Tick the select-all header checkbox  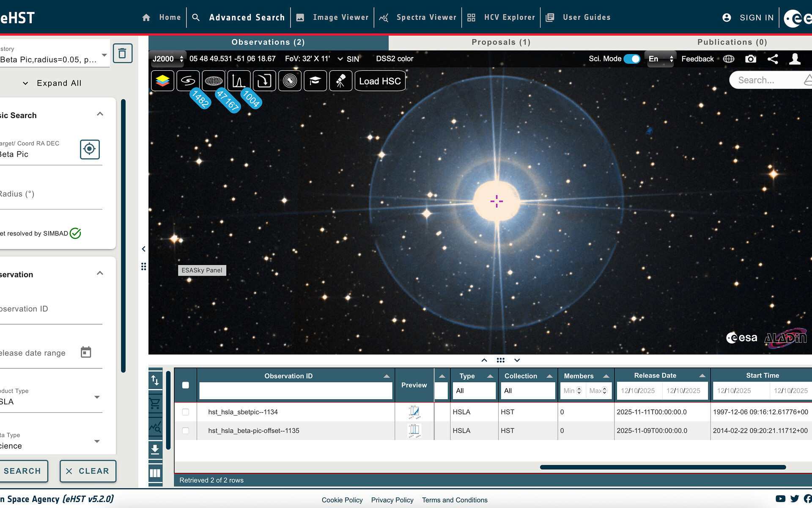click(185, 385)
